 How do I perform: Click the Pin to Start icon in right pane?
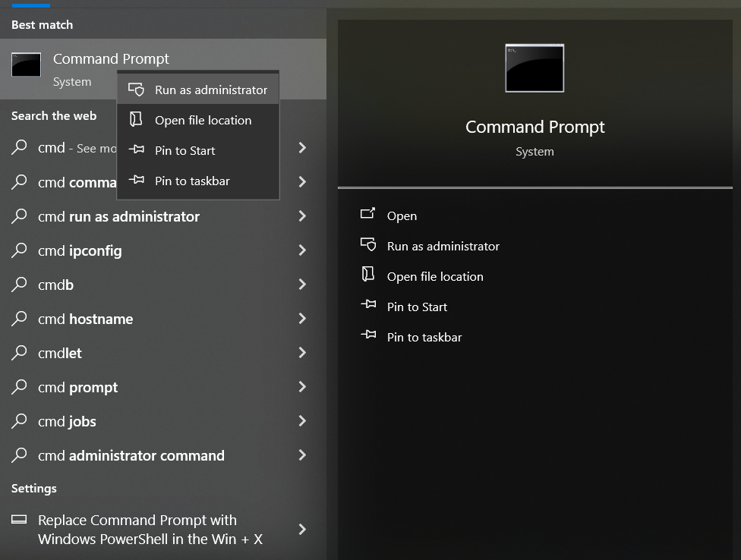click(x=368, y=304)
